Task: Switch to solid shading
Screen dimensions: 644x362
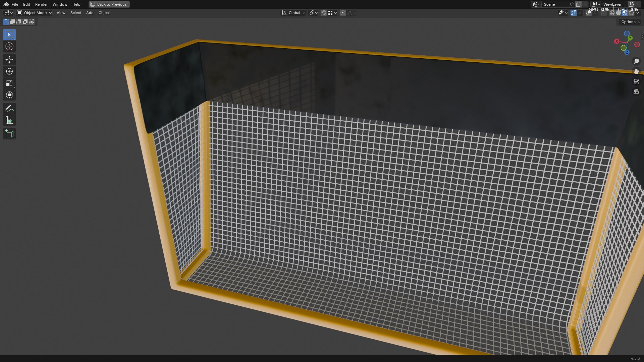Action: click(x=619, y=13)
